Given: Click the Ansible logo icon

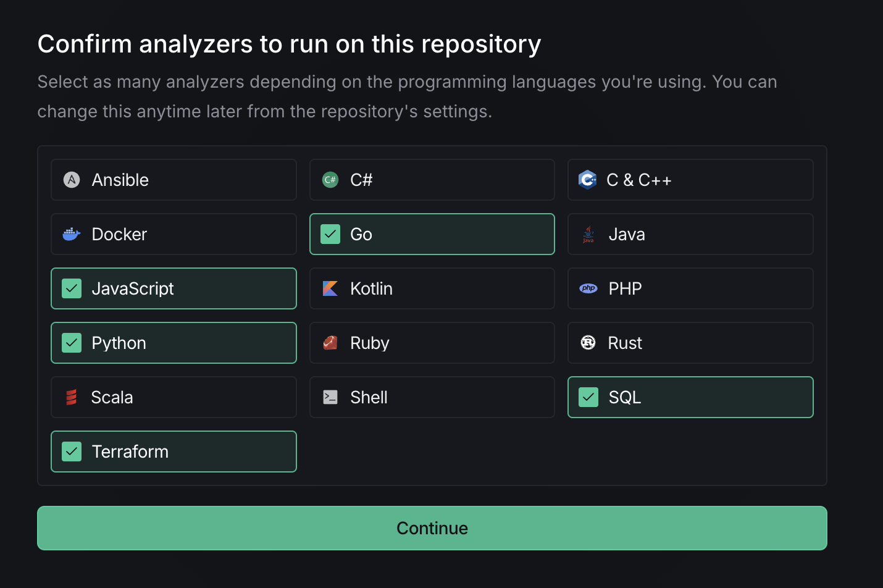Looking at the screenshot, I should point(72,180).
